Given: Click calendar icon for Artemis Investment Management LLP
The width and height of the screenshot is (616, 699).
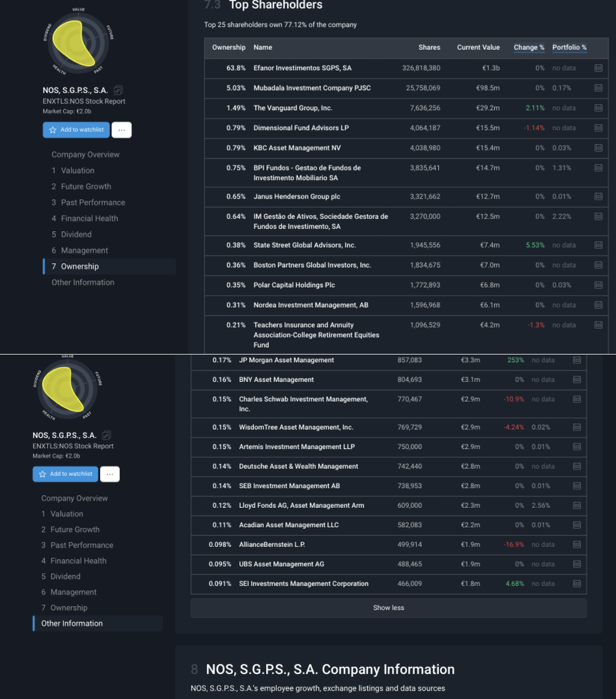Looking at the screenshot, I should coord(577,447).
